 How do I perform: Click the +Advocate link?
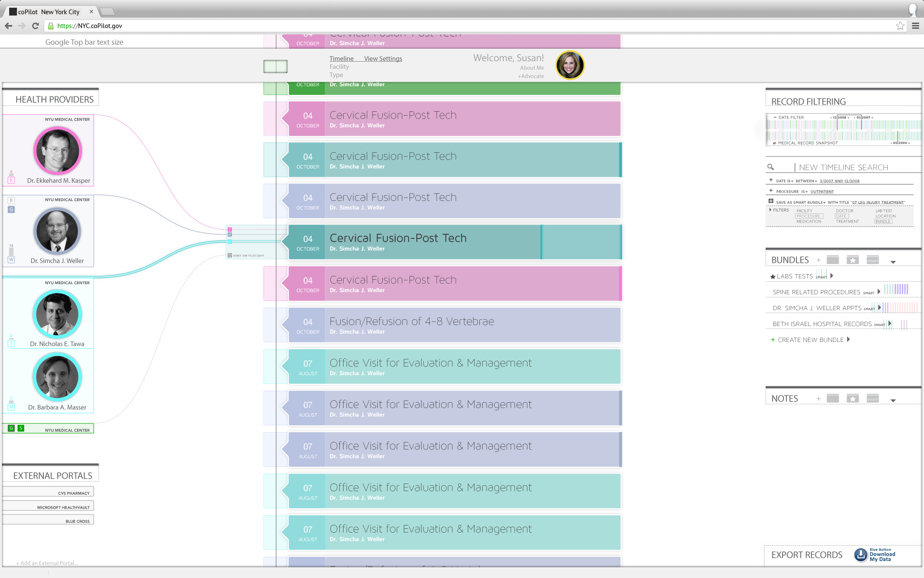[531, 76]
